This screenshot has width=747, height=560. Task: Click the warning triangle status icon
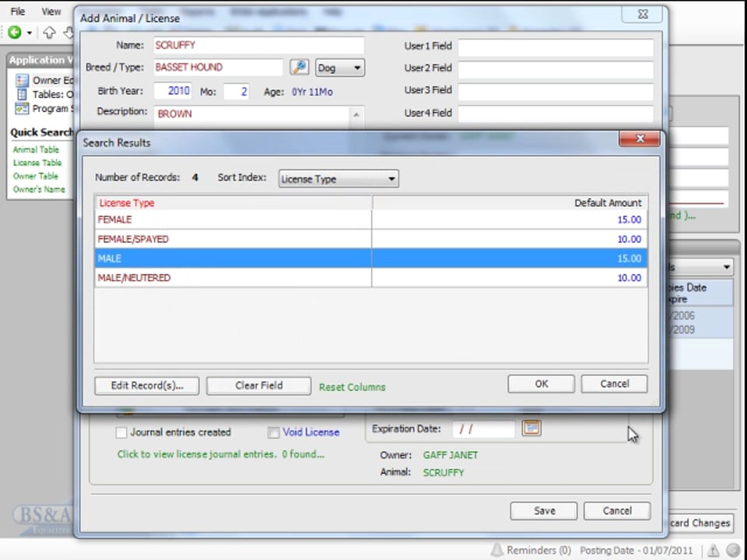[x=714, y=550]
